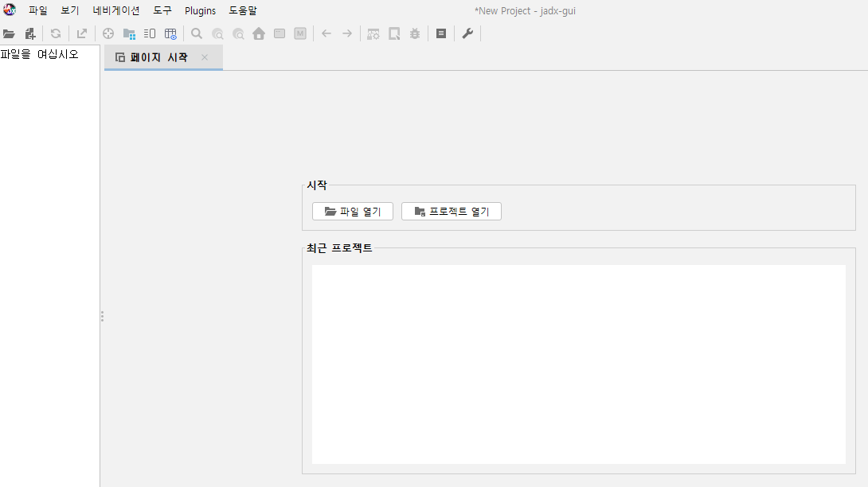Open the 파일 menu

click(37, 10)
